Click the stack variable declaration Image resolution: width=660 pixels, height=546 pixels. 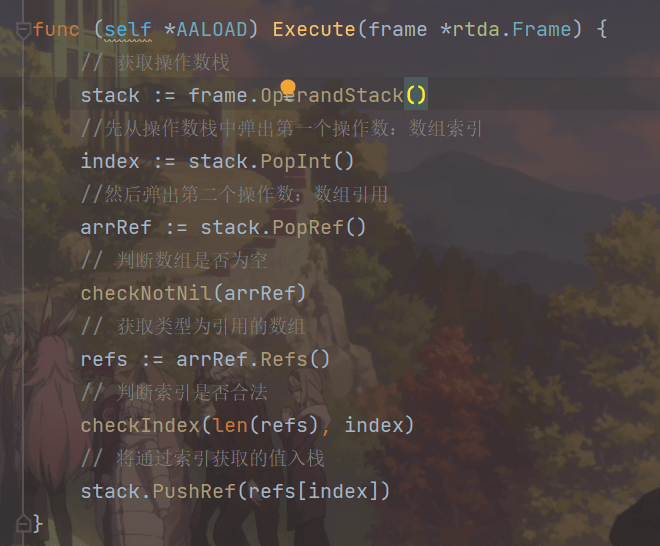click(110, 96)
